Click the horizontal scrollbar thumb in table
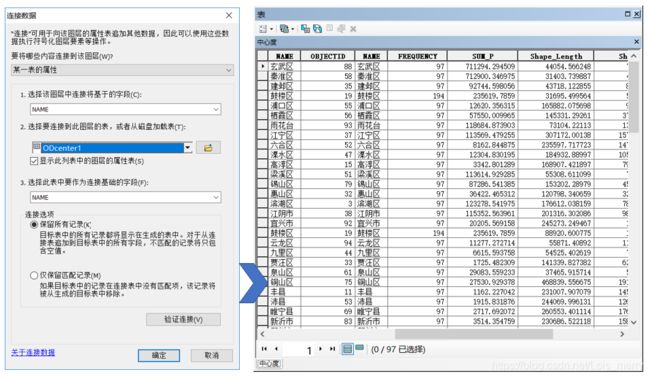650x378 pixels. (x=474, y=334)
